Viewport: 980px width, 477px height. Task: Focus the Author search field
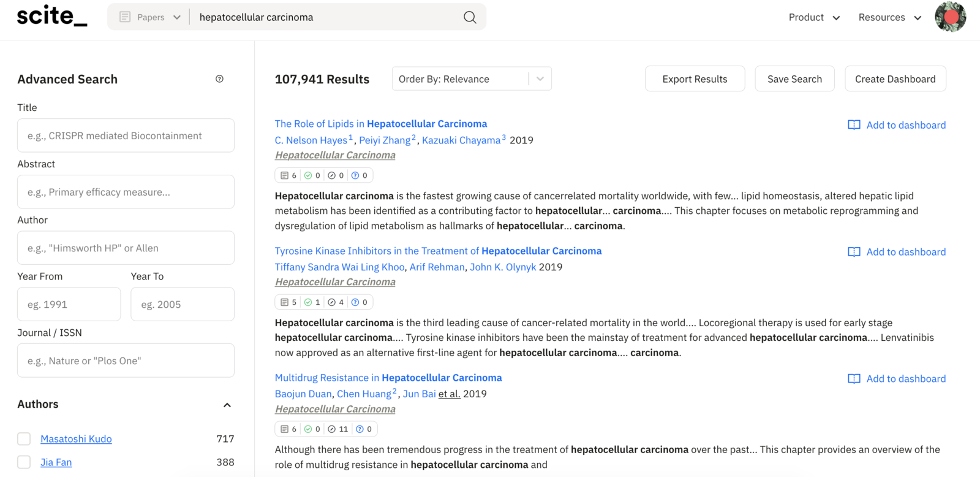coord(126,248)
